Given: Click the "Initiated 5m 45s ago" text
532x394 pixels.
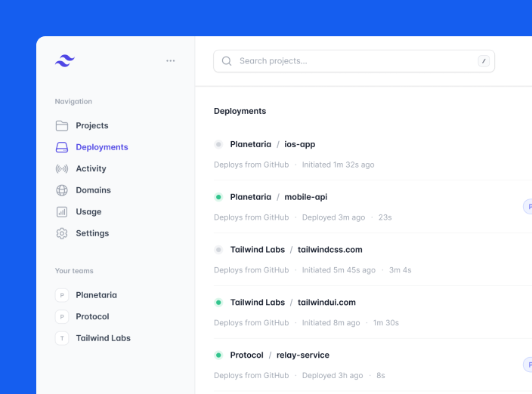Looking at the screenshot, I should coord(339,270).
